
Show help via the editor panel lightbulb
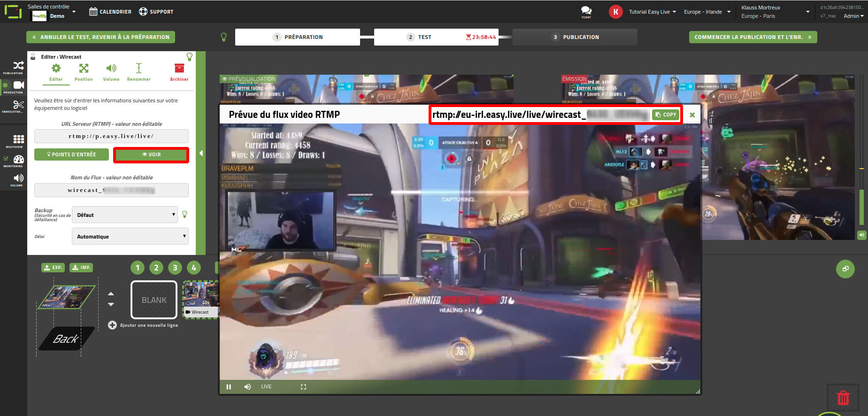(190, 57)
